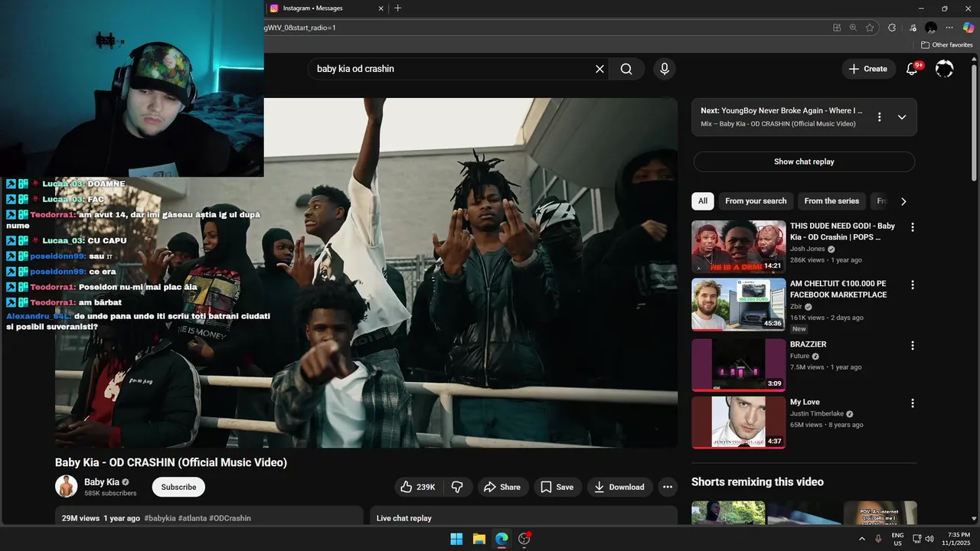The width and height of the screenshot is (980, 551).
Task: Open the My Love video thumbnail
Action: tap(739, 422)
